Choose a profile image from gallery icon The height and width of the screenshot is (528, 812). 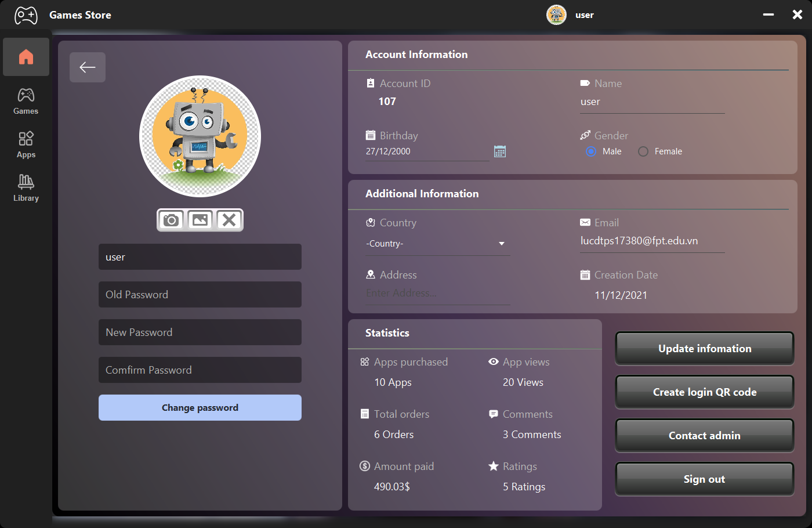[200, 220]
